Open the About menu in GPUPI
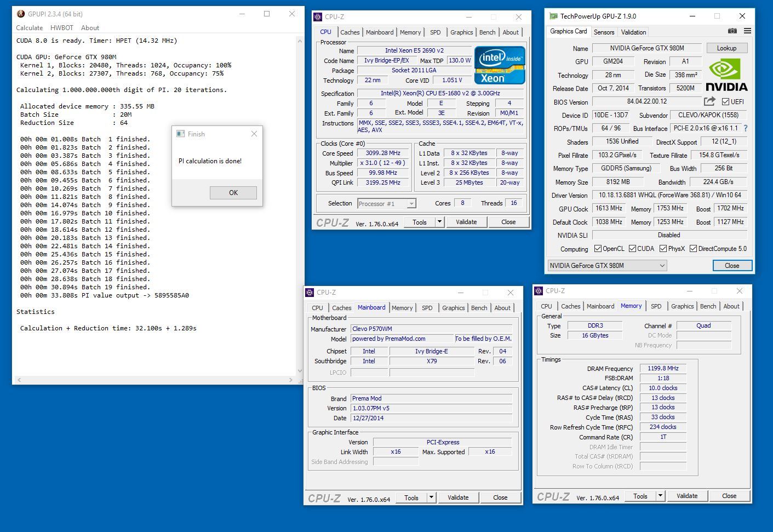This screenshot has height=532, width=773. pos(90,28)
